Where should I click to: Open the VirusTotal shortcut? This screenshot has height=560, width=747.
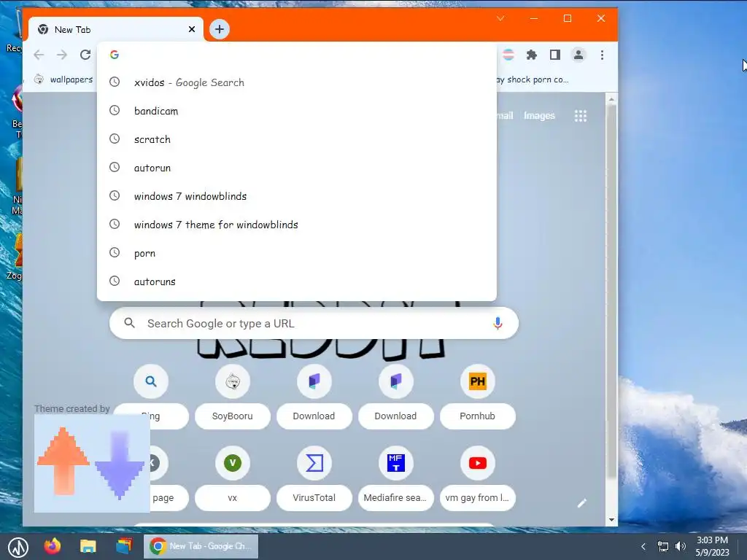314,477
